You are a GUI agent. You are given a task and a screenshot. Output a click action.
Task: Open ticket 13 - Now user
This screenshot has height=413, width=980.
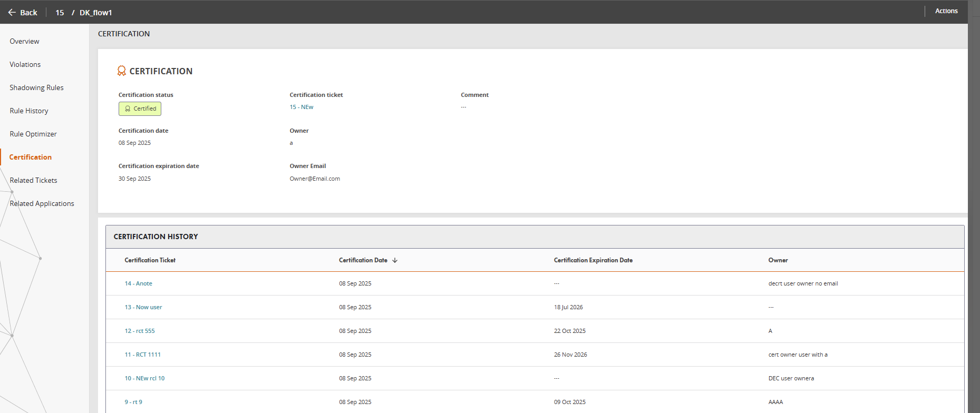143,307
